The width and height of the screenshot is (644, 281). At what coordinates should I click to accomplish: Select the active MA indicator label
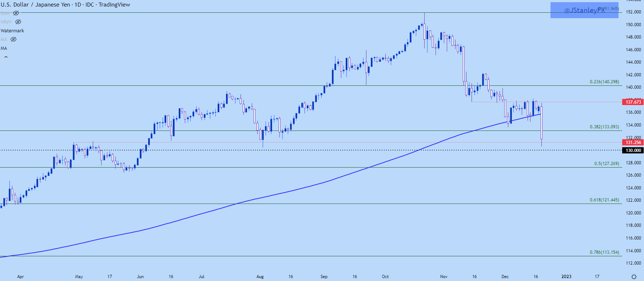4,48
